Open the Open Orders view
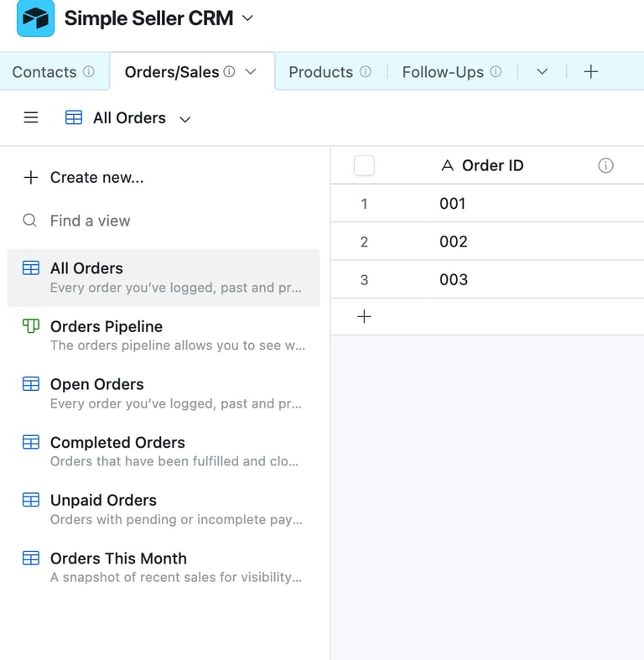This screenshot has width=644, height=660. [x=164, y=393]
